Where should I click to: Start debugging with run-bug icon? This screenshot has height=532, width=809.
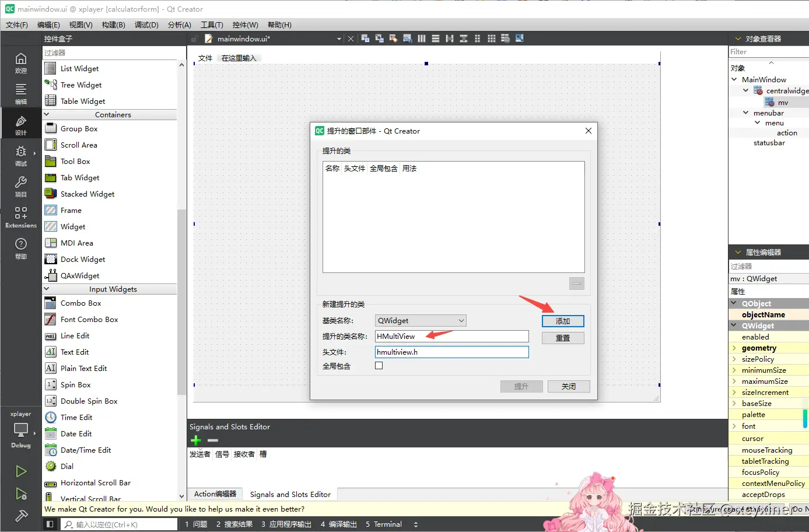pyautogui.click(x=21, y=494)
